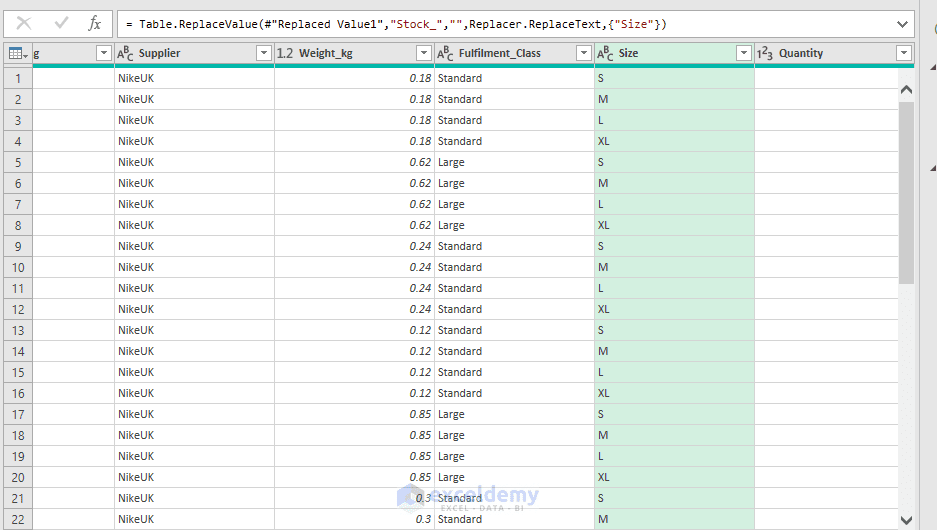The image size is (937, 530).
Task: Open the Fulfilment_Class column filter dropdown
Action: point(584,53)
